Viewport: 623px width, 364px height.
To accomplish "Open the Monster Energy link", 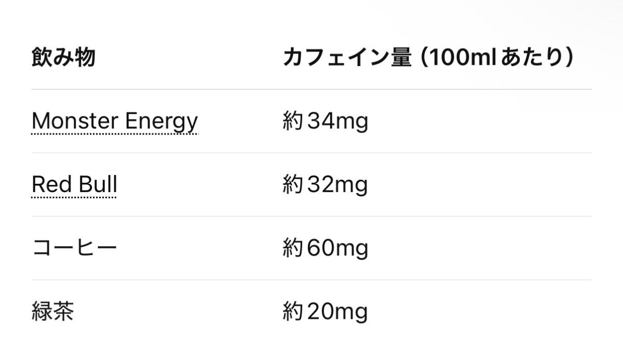I will point(115,121).
